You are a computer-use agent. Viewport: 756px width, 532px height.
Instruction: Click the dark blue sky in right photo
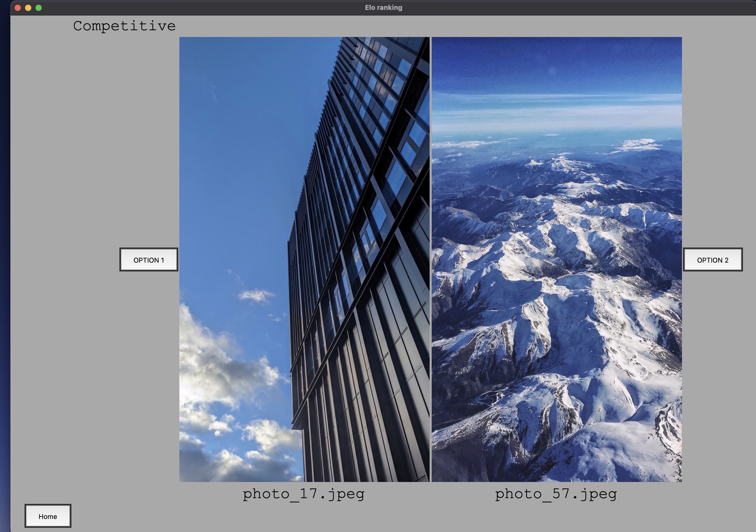(x=557, y=63)
